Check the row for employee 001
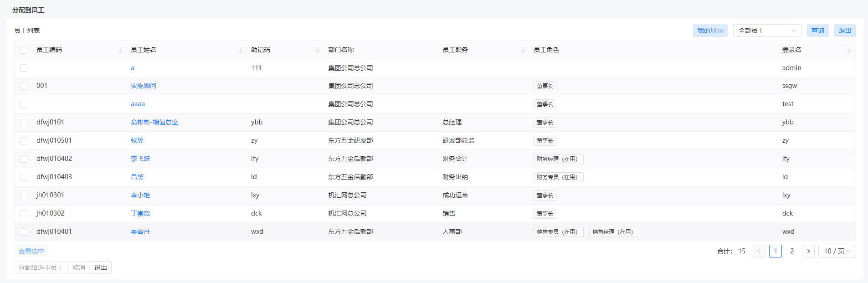Screen dimensions: 868x283 point(24,86)
